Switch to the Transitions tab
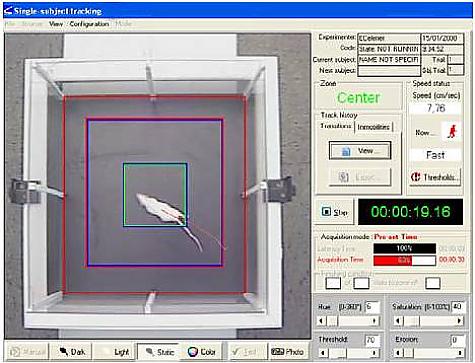The image size is (475, 363). (336, 126)
